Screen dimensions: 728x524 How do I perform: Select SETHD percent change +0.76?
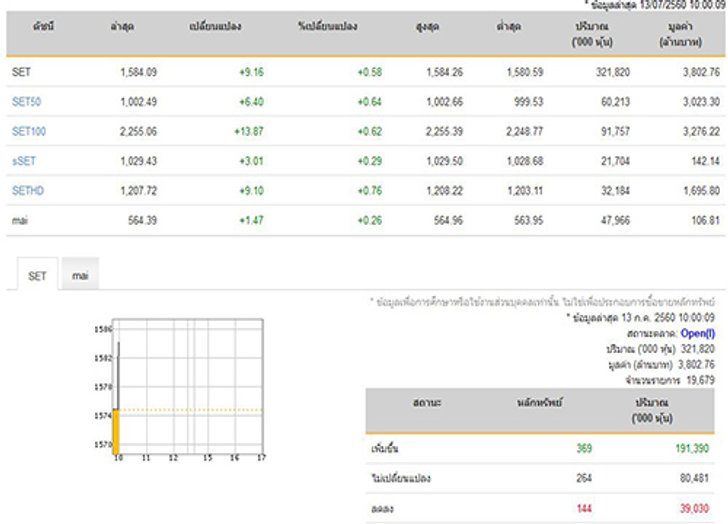click(x=370, y=191)
